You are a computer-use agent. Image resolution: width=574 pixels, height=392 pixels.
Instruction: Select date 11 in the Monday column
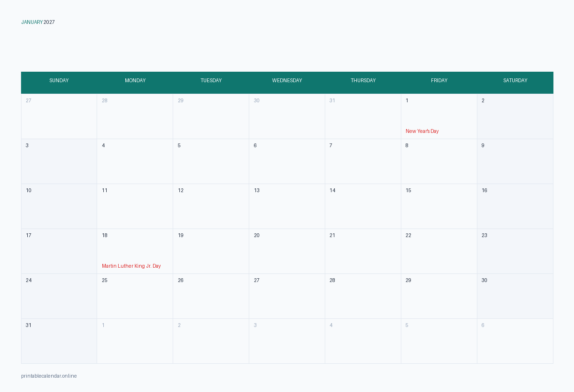pos(105,191)
